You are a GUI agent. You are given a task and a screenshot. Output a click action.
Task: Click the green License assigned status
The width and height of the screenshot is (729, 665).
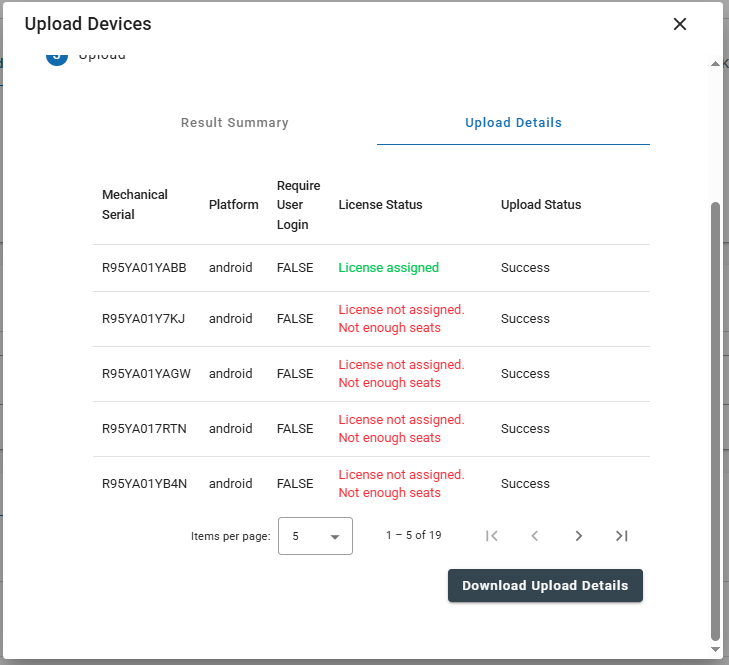(x=389, y=268)
